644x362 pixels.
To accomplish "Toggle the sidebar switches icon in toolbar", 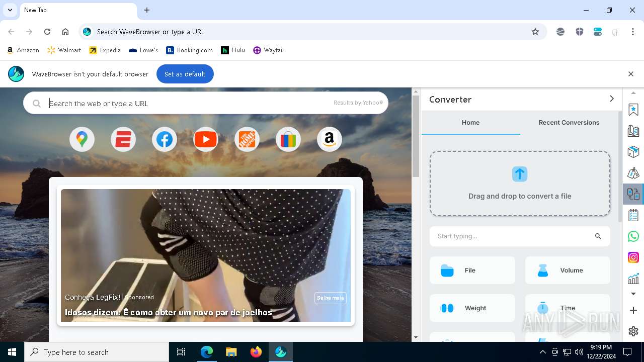I will [x=598, y=32].
